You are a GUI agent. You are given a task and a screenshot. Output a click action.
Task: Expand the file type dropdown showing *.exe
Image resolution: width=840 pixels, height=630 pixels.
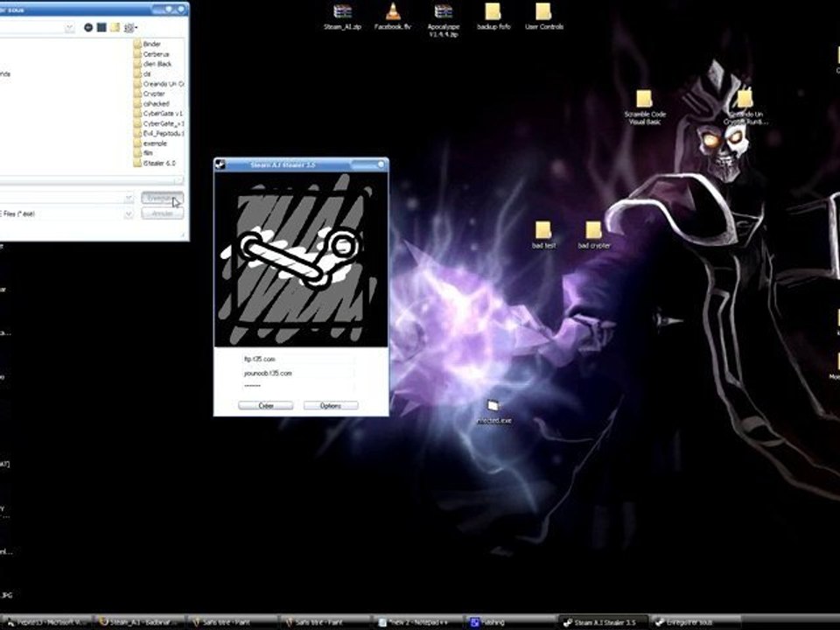129,214
